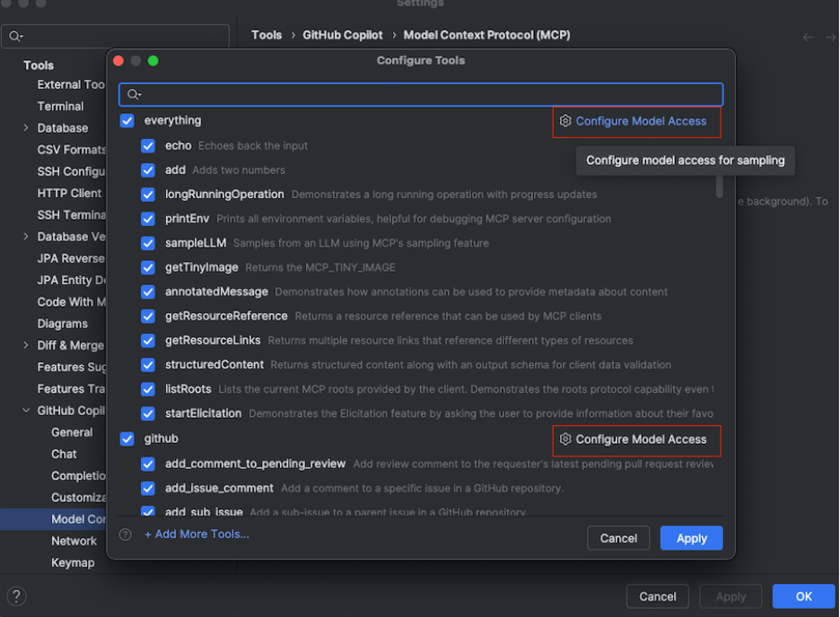
Task: Disable structuredContent tool checkbox
Action: point(148,365)
